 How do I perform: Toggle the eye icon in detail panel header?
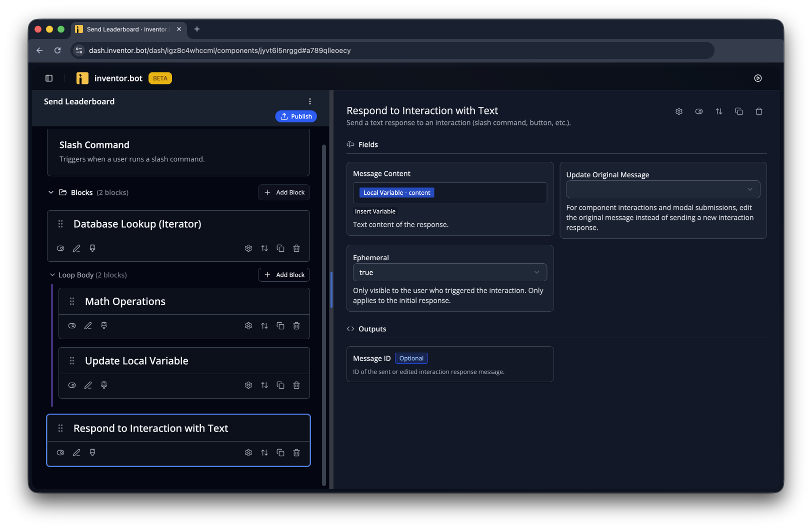(x=699, y=111)
